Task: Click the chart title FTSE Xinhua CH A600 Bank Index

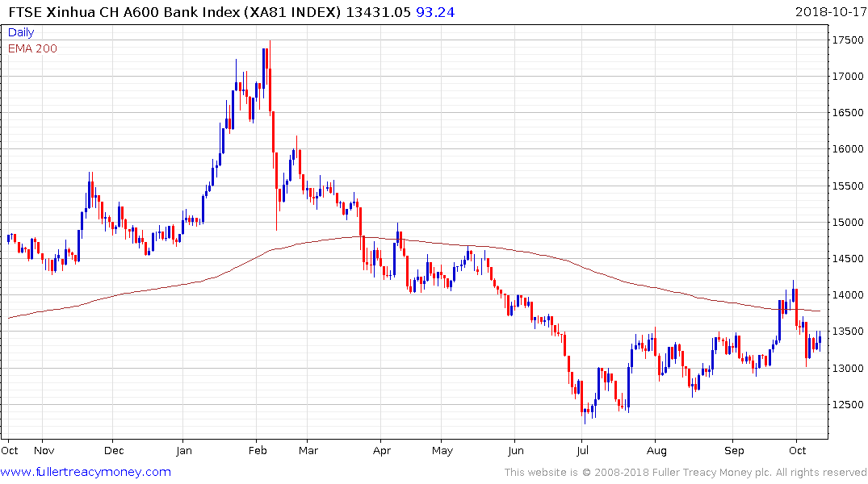Action: point(125,12)
